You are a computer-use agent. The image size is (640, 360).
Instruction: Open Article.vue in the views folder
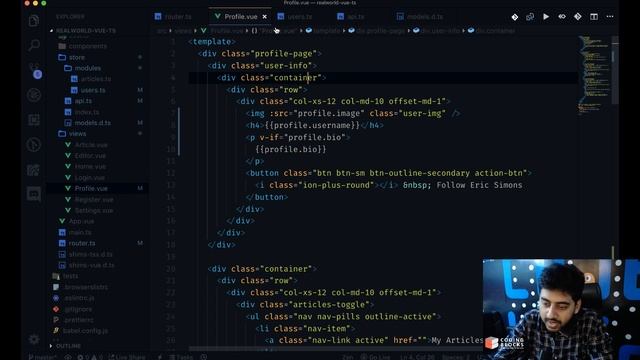(86, 144)
